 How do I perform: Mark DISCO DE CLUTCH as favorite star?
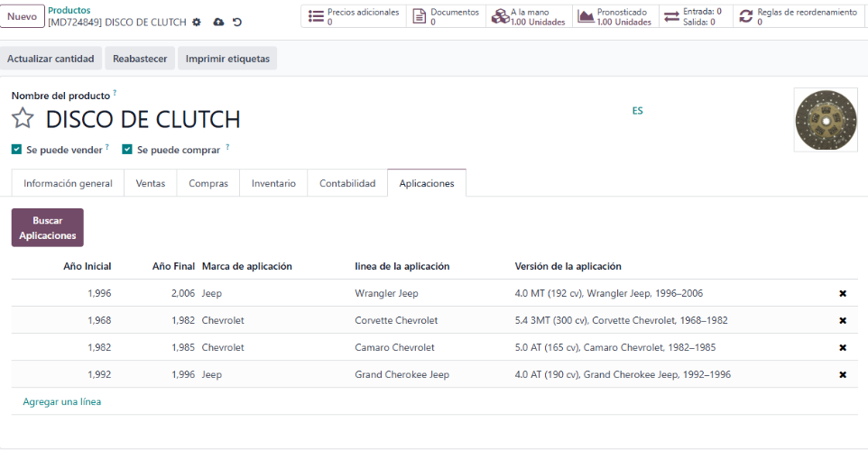pos(23,119)
